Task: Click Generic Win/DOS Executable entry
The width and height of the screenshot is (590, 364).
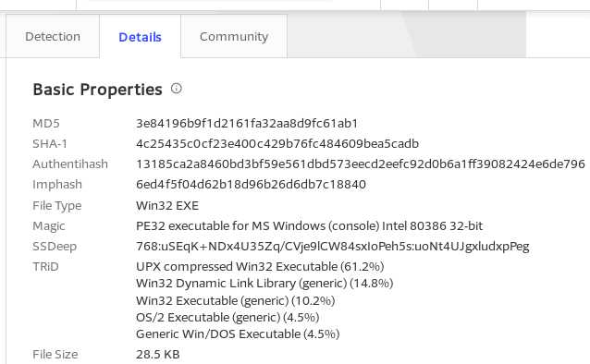Action: pyautogui.click(x=238, y=334)
